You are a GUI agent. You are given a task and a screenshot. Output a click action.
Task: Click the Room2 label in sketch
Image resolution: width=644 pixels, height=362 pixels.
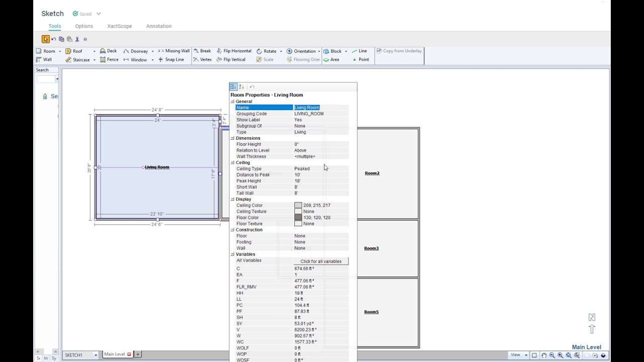point(372,173)
